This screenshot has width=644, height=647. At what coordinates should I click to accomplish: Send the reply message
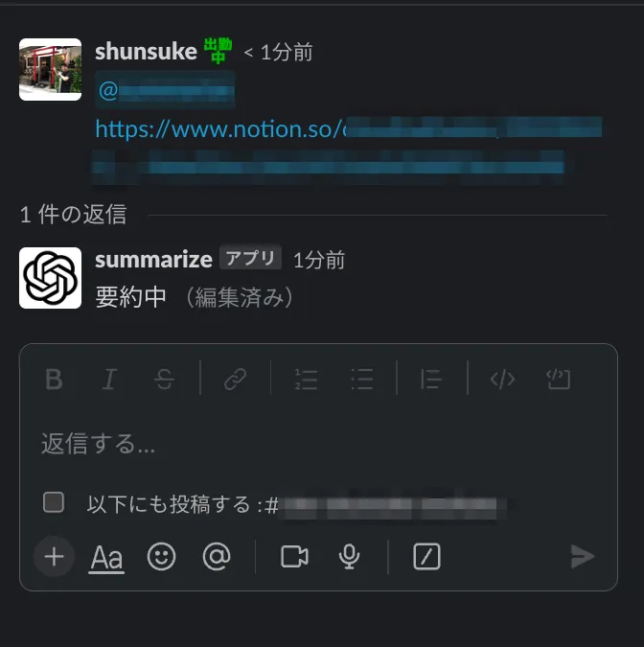pyautogui.click(x=583, y=557)
